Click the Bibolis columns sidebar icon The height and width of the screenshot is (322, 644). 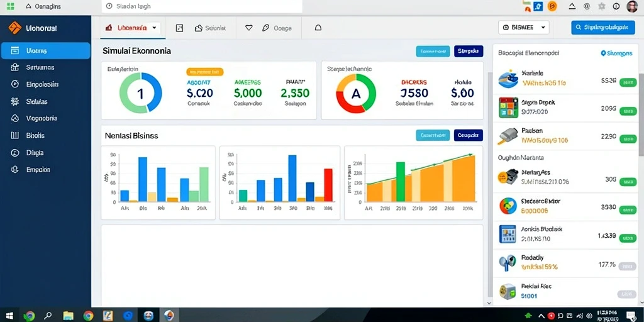pyautogui.click(x=15, y=135)
